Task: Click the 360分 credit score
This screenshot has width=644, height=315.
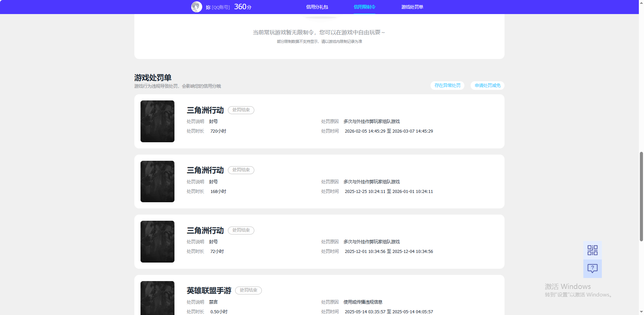Action: (x=243, y=7)
